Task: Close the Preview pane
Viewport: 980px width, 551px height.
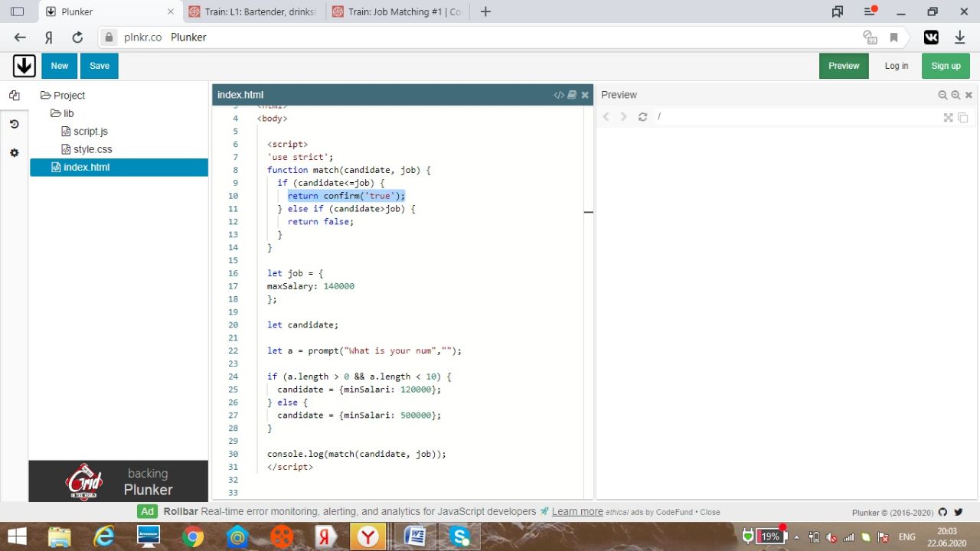Action: tap(969, 95)
